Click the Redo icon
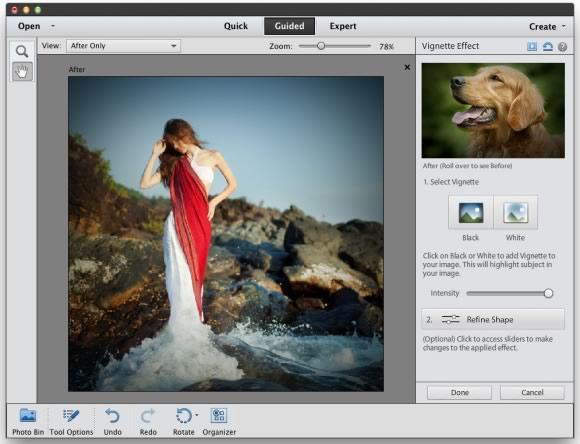 tap(148, 416)
